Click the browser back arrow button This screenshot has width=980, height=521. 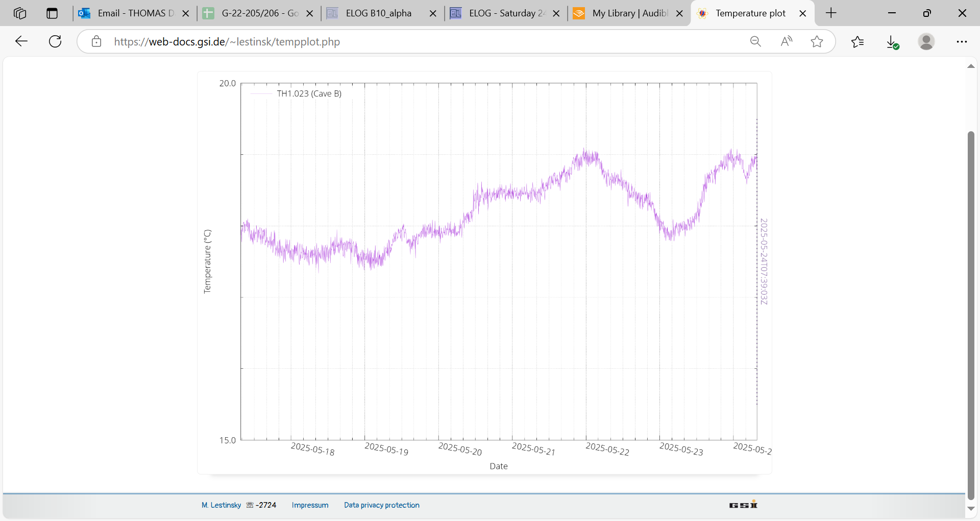pos(21,41)
